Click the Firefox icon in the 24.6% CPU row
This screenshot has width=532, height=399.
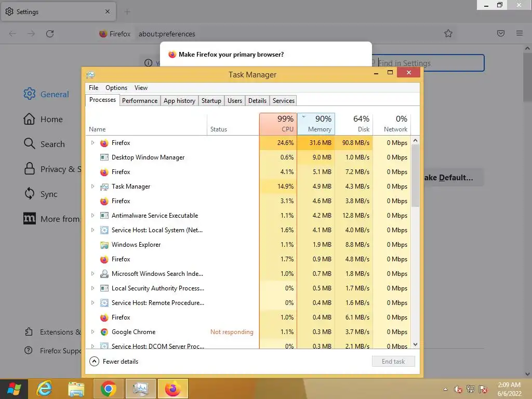(x=104, y=143)
